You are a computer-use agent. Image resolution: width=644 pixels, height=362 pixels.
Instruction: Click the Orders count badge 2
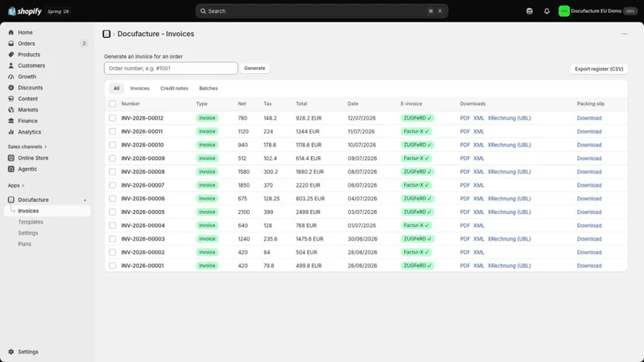click(84, 43)
